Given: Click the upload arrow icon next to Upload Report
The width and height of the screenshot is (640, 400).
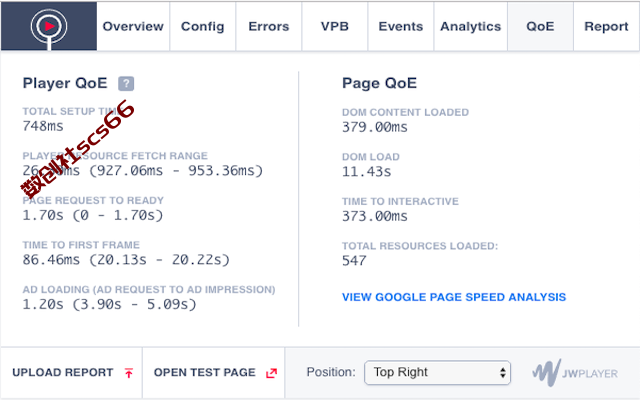Looking at the screenshot, I should [129, 373].
